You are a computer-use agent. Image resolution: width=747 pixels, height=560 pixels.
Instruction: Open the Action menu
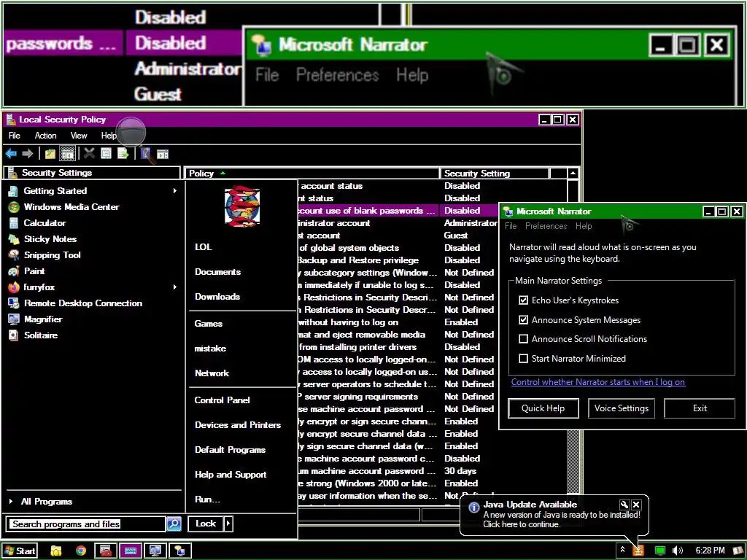point(45,136)
